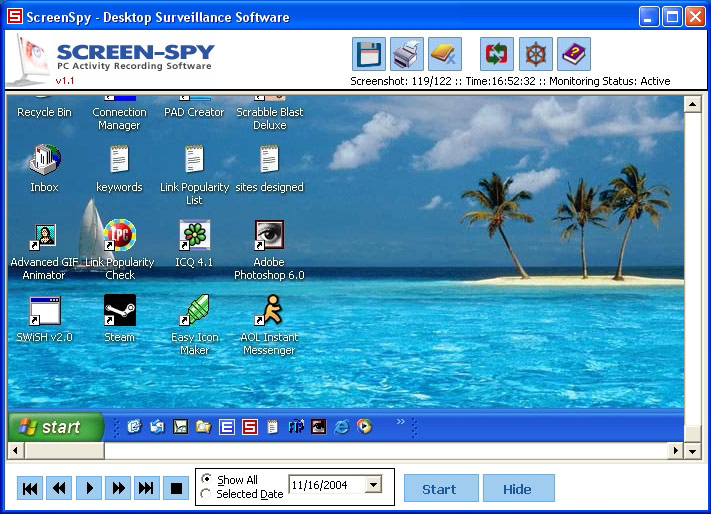Image resolution: width=711 pixels, height=514 pixels.
Task: Jump to last screenshot
Action: 147,488
